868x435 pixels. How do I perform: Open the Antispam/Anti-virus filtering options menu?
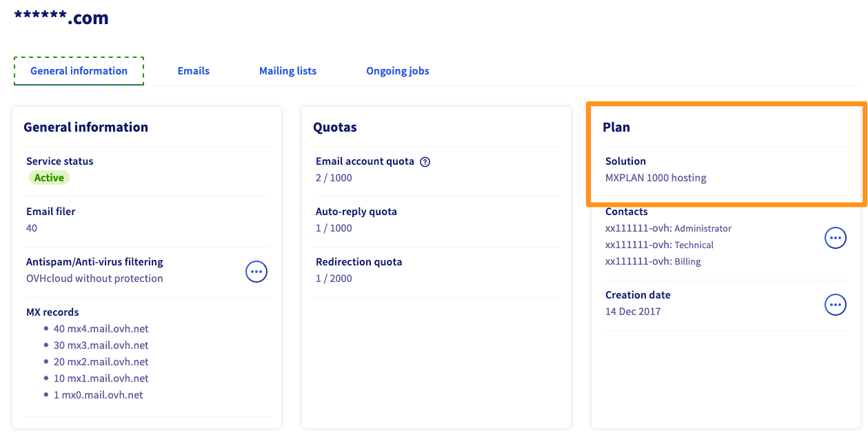click(x=256, y=272)
